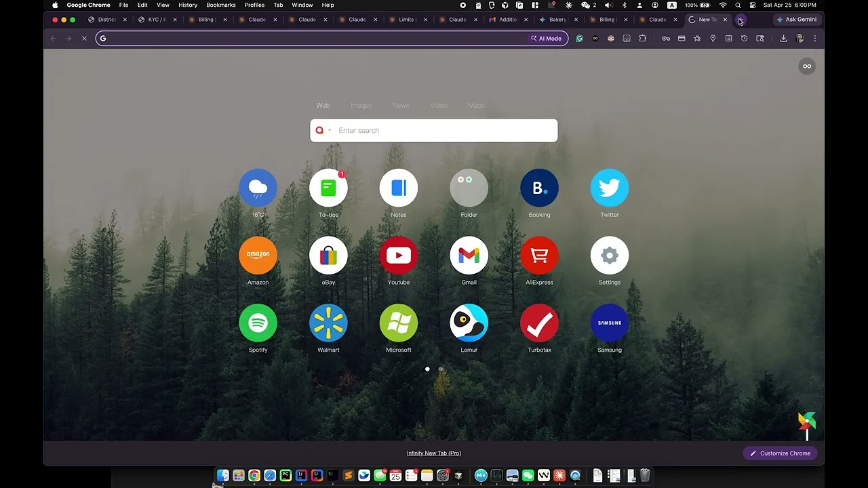
Task: Open the Walmart shortcut
Action: [328, 323]
